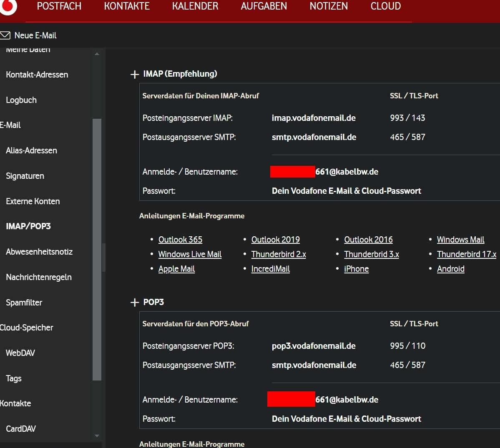
Task: Open Kontakt-Adressen in sidebar
Action: (x=37, y=75)
